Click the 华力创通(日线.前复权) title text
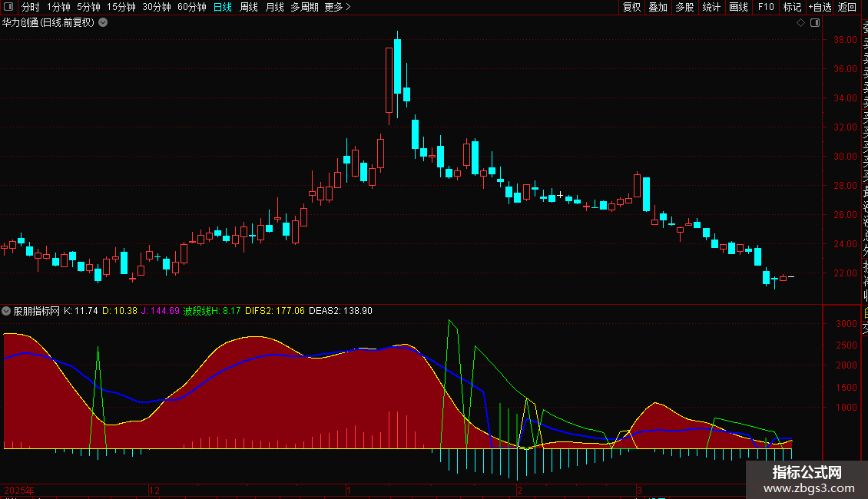Viewport: 868px width, 499px height. (48, 23)
